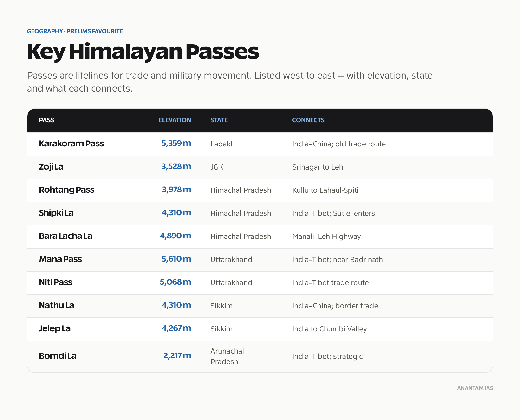Click Nathu La's 4,310 m elevation
The image size is (520, 420).
point(176,305)
